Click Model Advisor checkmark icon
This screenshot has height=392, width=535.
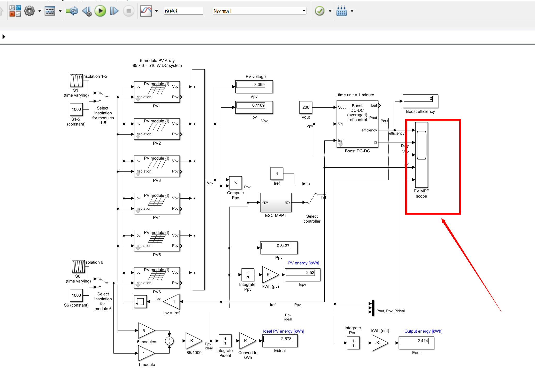click(x=320, y=11)
